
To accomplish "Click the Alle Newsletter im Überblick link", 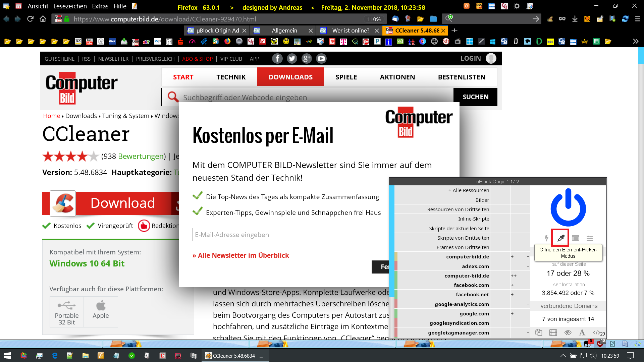I will tap(240, 255).
